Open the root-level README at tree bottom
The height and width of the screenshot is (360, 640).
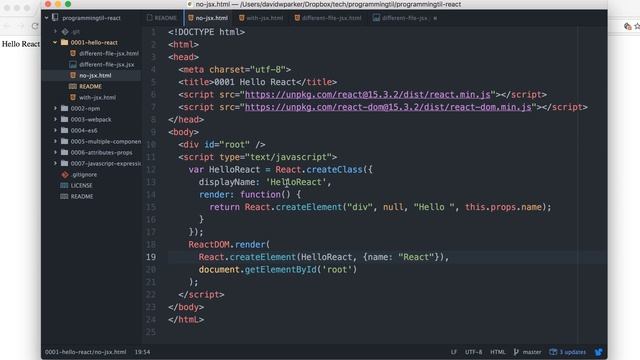point(82,196)
